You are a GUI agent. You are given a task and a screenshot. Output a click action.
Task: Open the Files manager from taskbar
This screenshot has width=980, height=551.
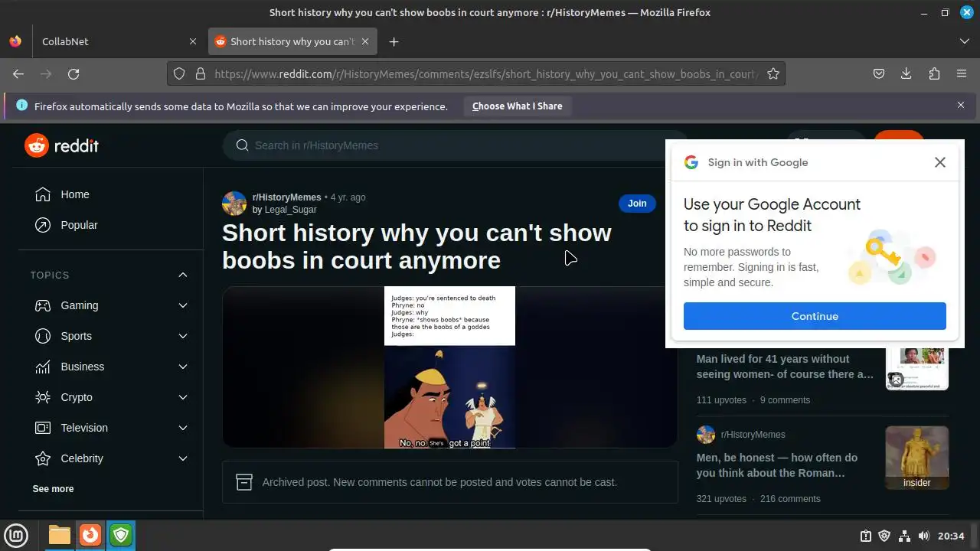click(59, 535)
